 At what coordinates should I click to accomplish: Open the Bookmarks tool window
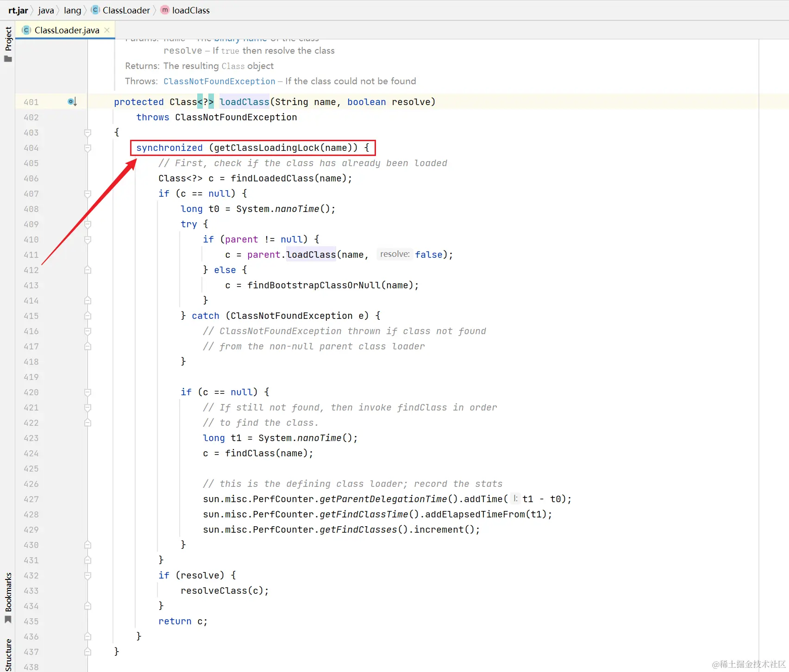pyautogui.click(x=8, y=592)
